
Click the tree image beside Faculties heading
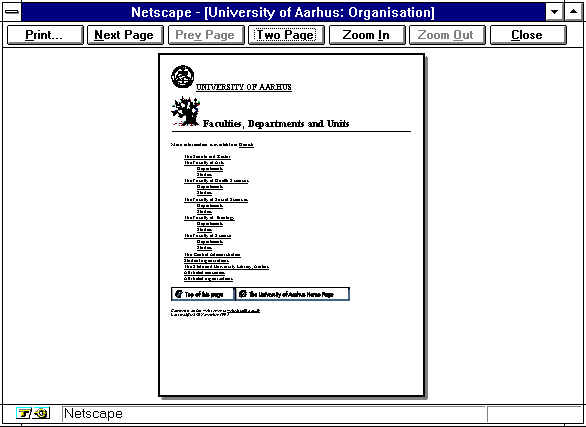pyautogui.click(x=186, y=111)
